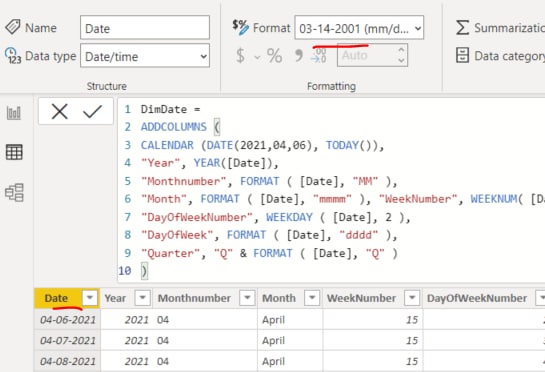Viewport: 545px width, 372px height.
Task: Cancel the formula with the X icon
Action: 59,112
